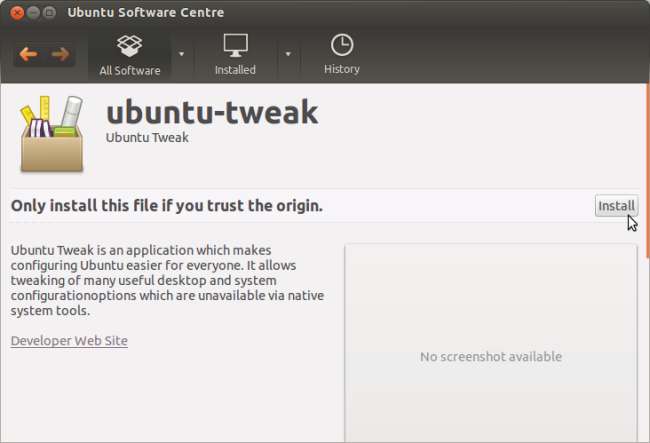Click the Ubuntu Tweak description paragraph
Screen dimensions: 650x443
[x=166, y=280]
